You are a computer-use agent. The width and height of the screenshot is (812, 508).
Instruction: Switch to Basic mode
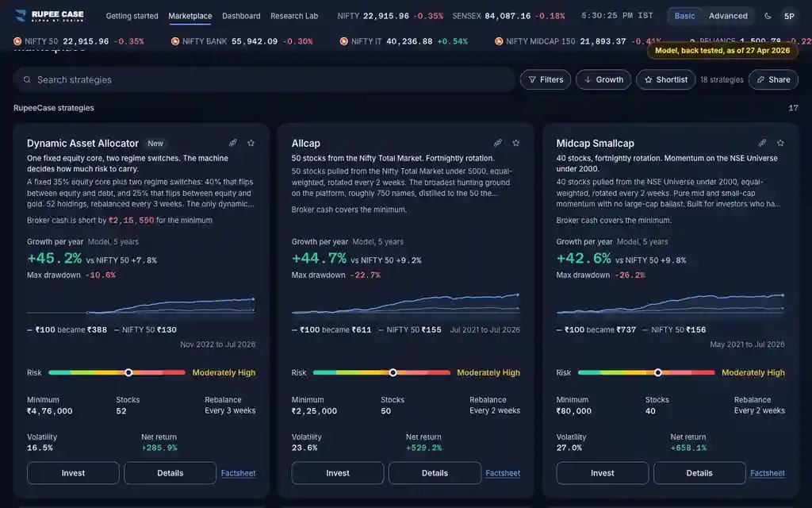684,16
